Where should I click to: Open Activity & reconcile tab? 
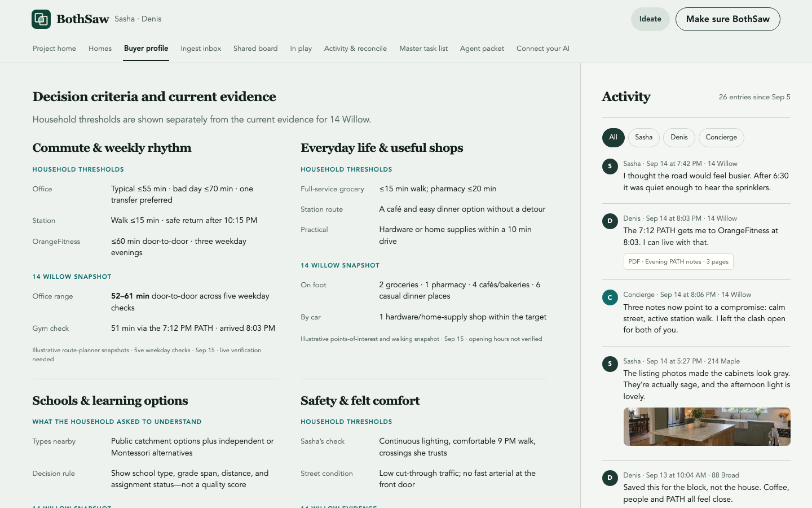(355, 49)
